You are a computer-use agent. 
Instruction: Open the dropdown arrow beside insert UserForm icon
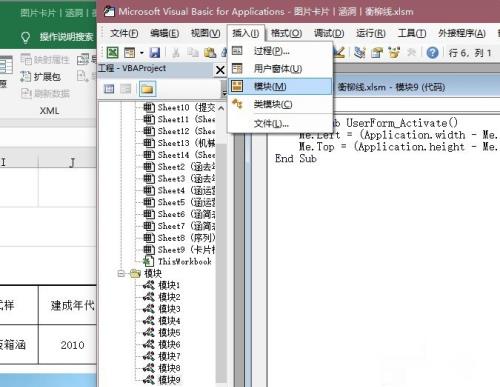[x=142, y=53]
